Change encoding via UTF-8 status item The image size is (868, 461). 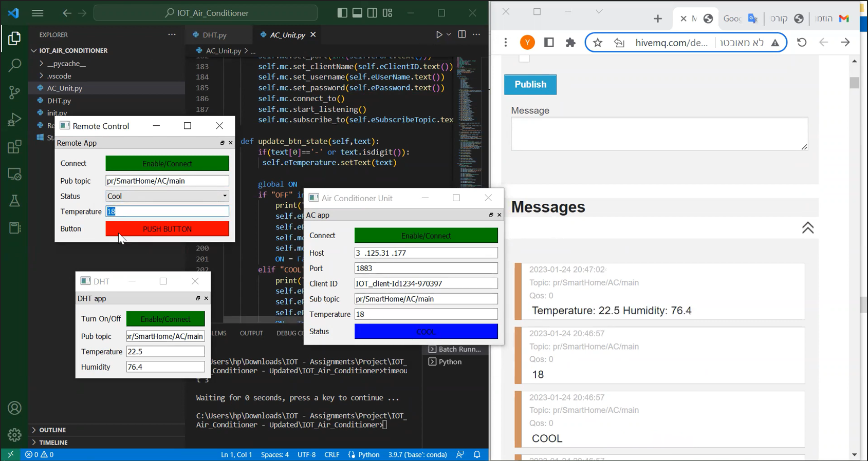(306, 454)
